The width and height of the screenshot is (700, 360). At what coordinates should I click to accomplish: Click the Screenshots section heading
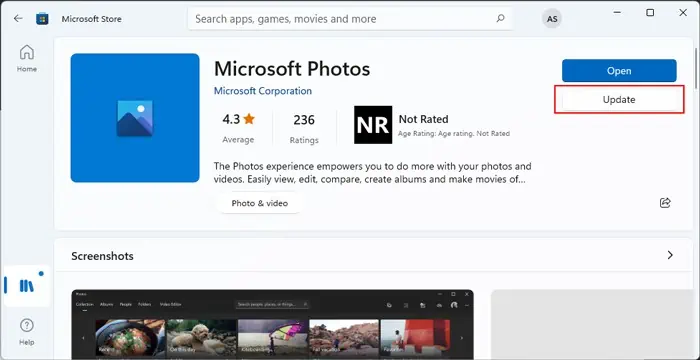coord(102,256)
